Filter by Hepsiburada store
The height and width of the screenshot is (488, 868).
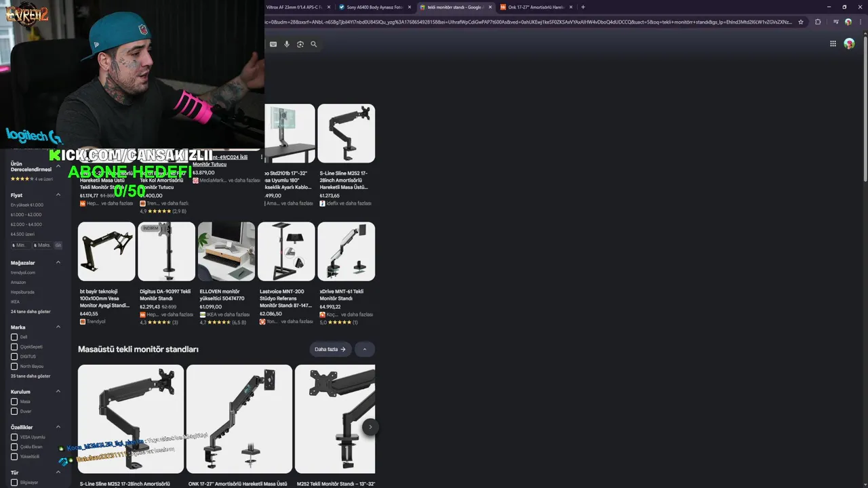click(22, 292)
